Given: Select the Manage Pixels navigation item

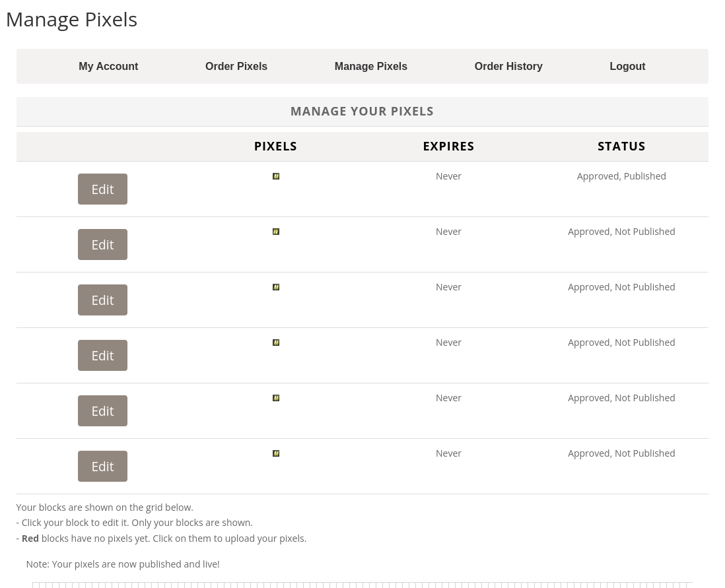Looking at the screenshot, I should point(370,66).
